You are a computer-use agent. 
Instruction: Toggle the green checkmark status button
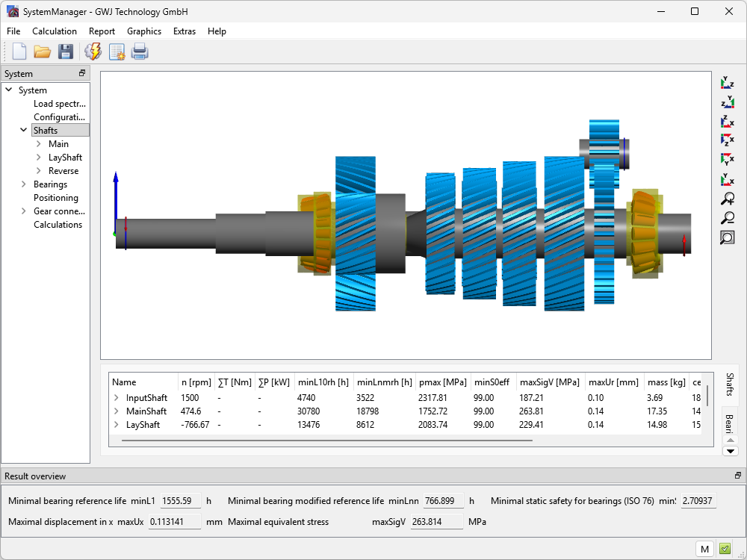click(x=725, y=549)
